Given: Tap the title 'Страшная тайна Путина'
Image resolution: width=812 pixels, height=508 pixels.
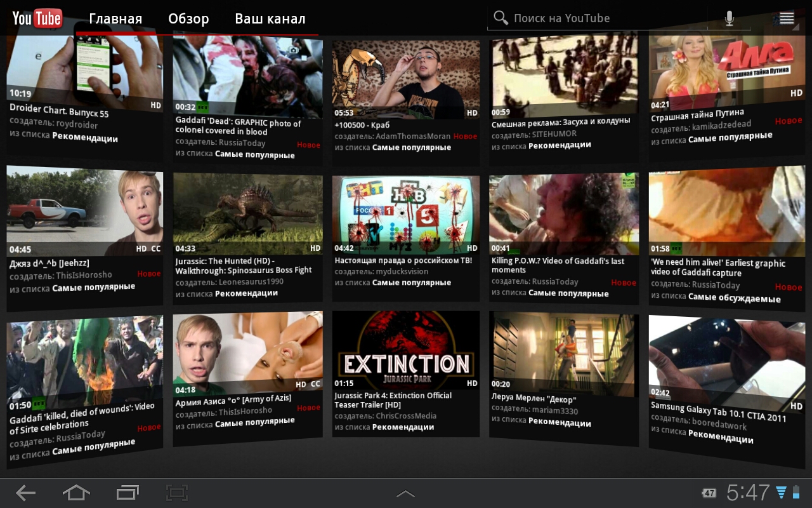Looking at the screenshot, I should [x=698, y=116].
